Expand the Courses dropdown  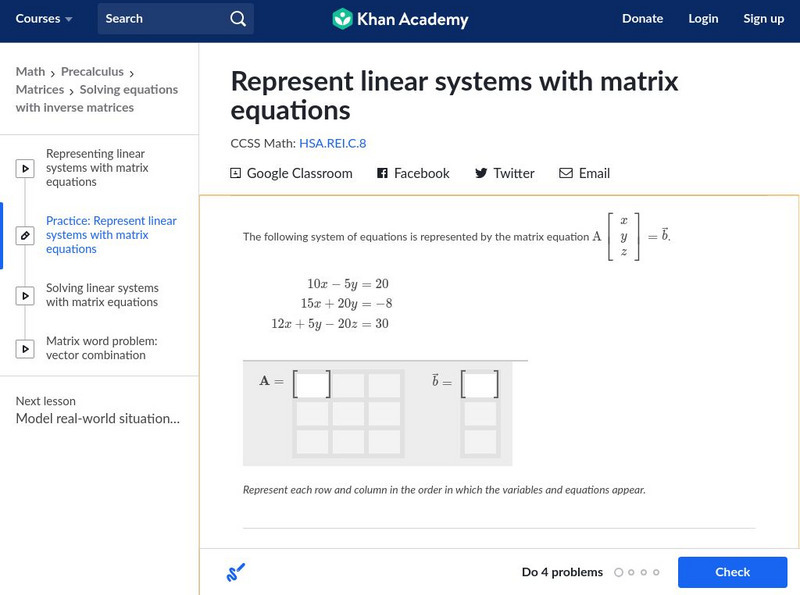tap(44, 19)
